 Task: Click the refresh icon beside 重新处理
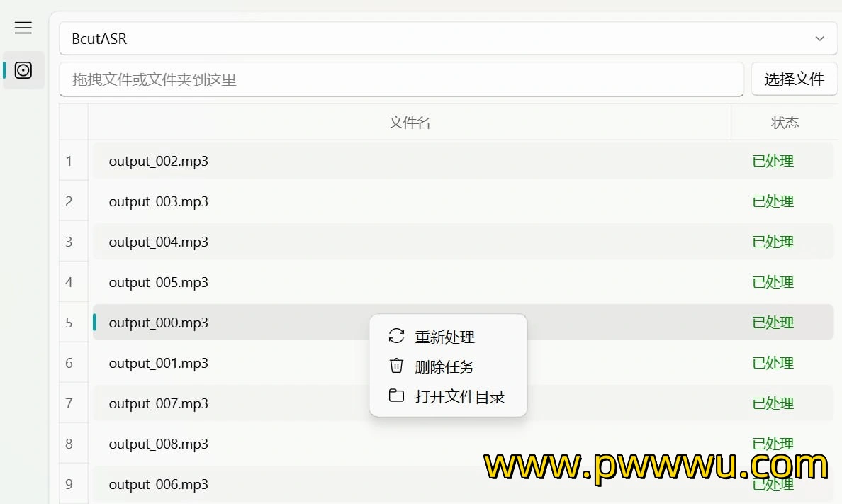(396, 336)
